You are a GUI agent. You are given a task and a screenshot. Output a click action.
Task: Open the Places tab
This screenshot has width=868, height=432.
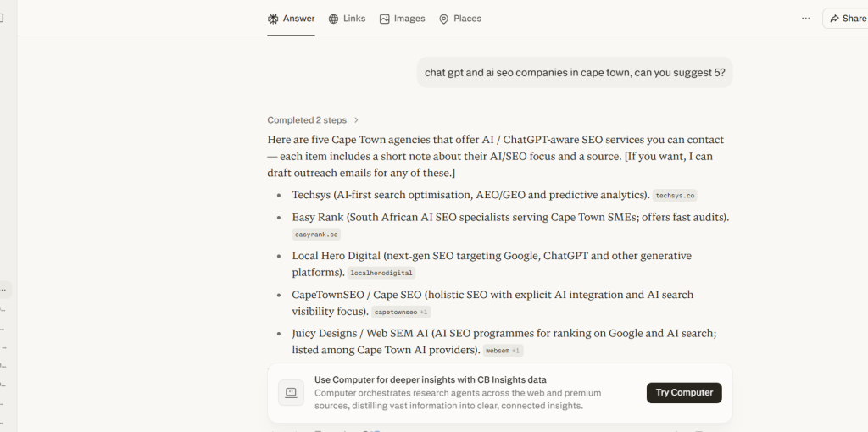460,19
